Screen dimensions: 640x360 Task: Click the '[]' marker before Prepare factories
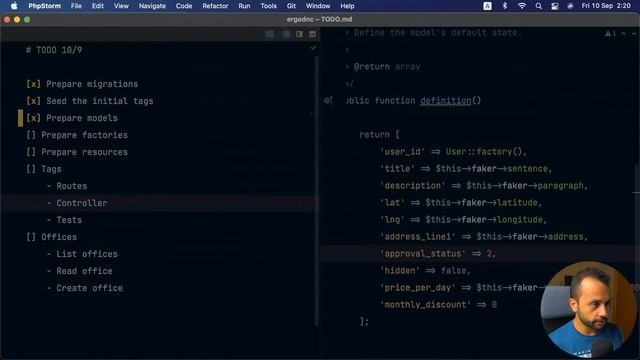(x=31, y=135)
